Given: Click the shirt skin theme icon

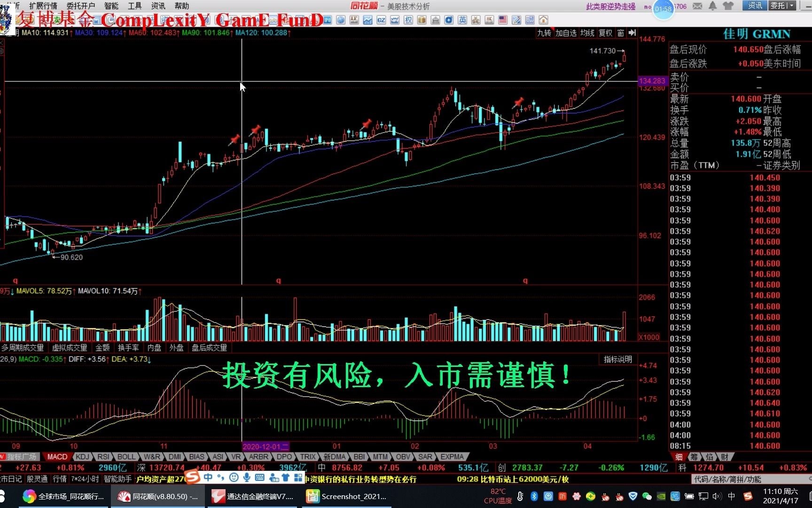Looking at the screenshot, I should [x=728, y=6].
